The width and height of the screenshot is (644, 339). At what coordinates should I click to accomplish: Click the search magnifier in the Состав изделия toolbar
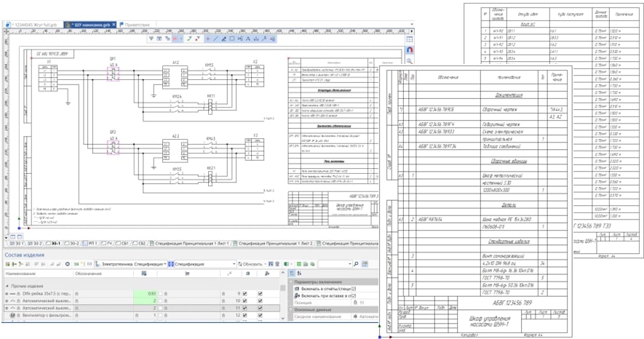[356, 264]
